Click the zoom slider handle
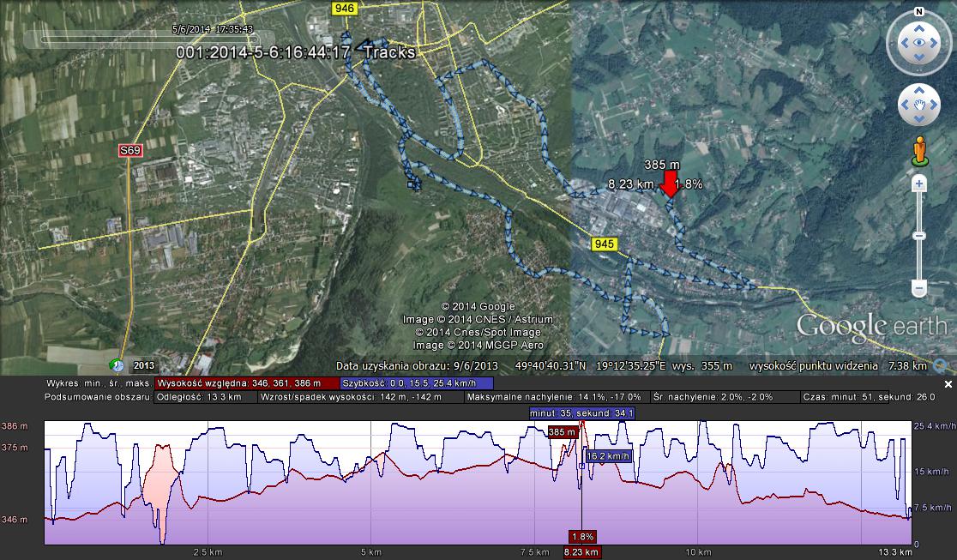Viewport: 957px width, 560px height. pos(919,236)
